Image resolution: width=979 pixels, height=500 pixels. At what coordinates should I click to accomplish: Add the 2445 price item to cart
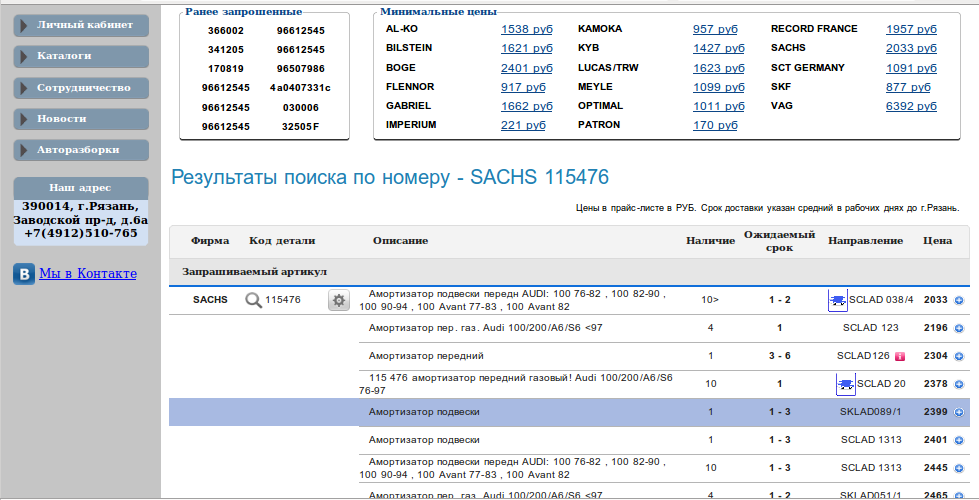(x=959, y=468)
